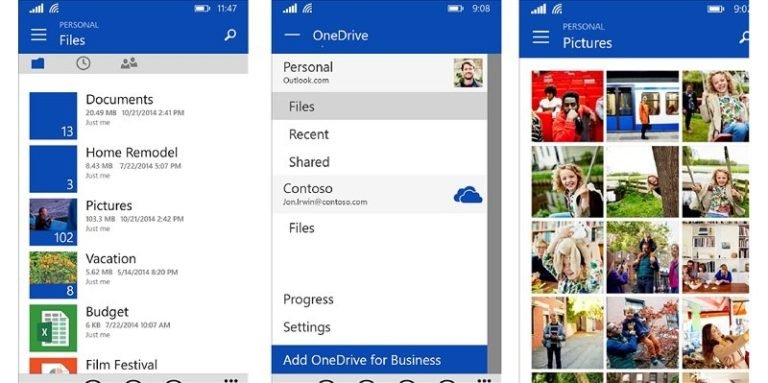
Task: Choose Shared in the OneDrive menu
Action: point(380,162)
